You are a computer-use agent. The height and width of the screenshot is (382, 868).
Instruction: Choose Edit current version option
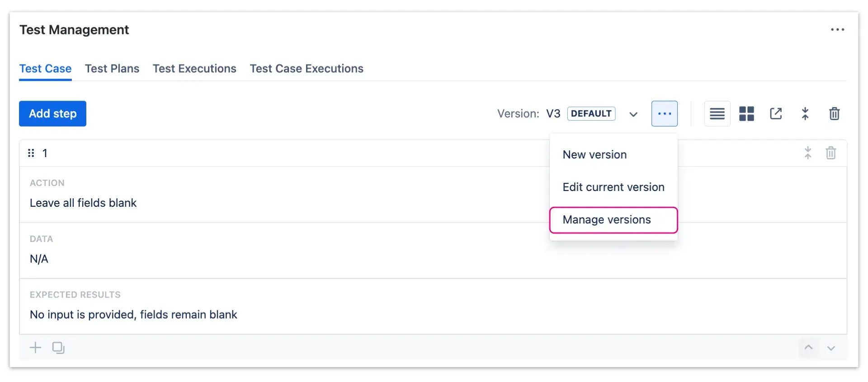pos(613,187)
